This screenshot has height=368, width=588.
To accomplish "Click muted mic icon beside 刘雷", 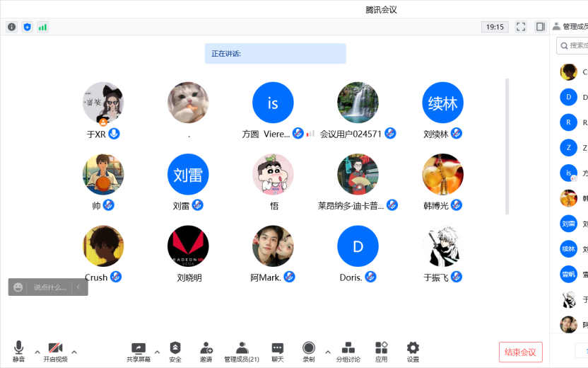I will (198, 205).
